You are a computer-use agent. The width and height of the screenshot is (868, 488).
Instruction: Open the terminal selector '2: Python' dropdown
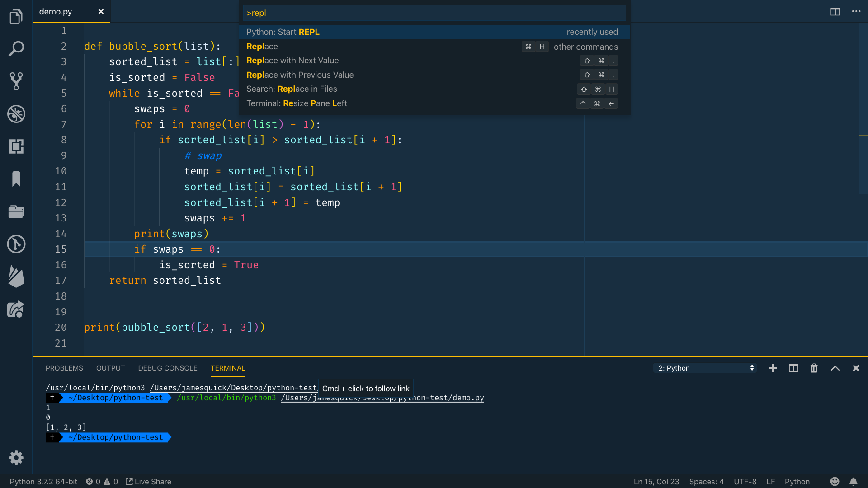705,368
